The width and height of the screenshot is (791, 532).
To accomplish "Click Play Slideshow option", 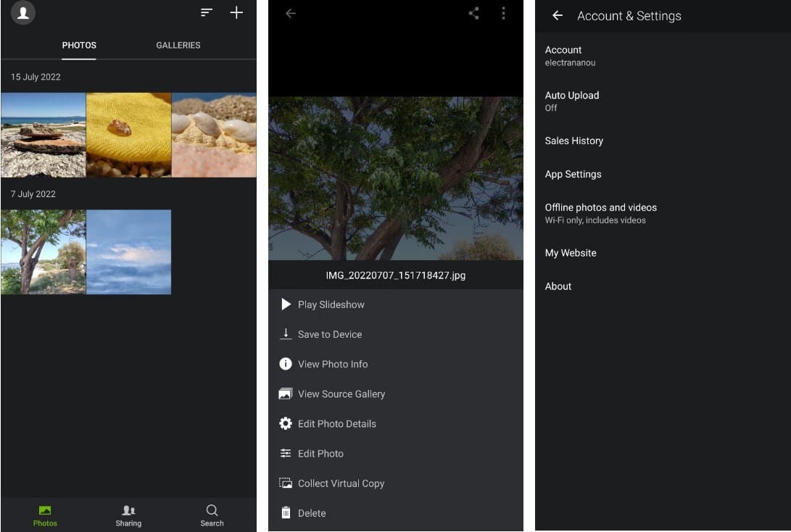I will click(x=331, y=304).
